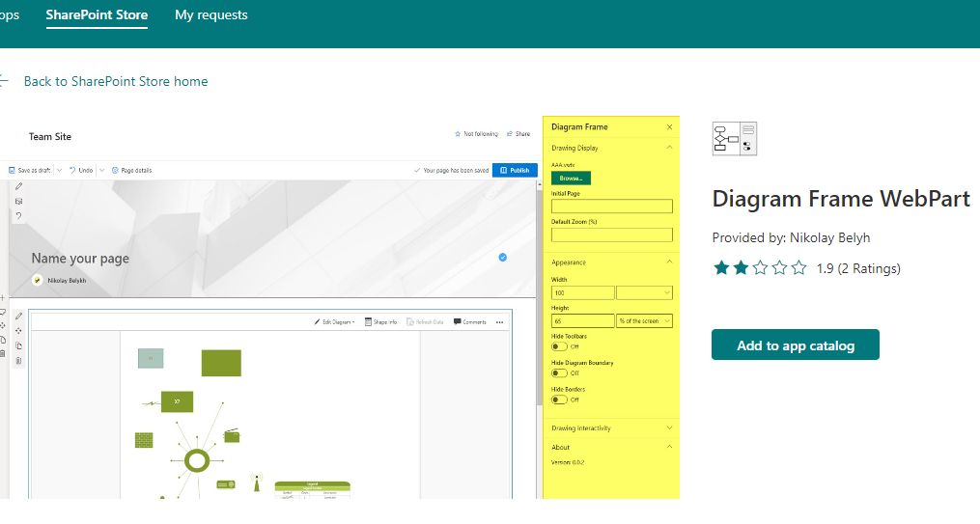
Task: Click Provided by: Nikolay Belyh
Action: [791, 238]
